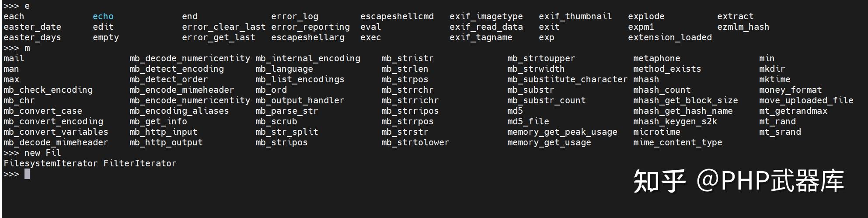Select the md5_file function name
This screenshot has width=868, height=218.
tap(528, 122)
